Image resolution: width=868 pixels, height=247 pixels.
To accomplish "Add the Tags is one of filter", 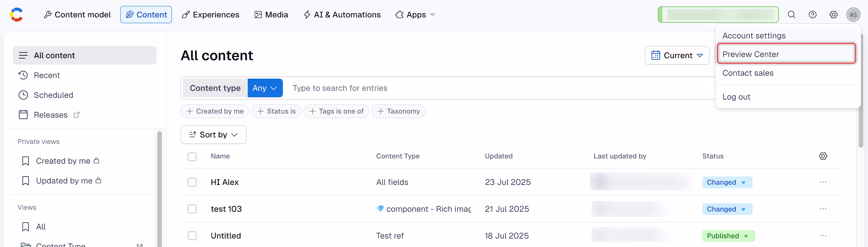I will 336,111.
